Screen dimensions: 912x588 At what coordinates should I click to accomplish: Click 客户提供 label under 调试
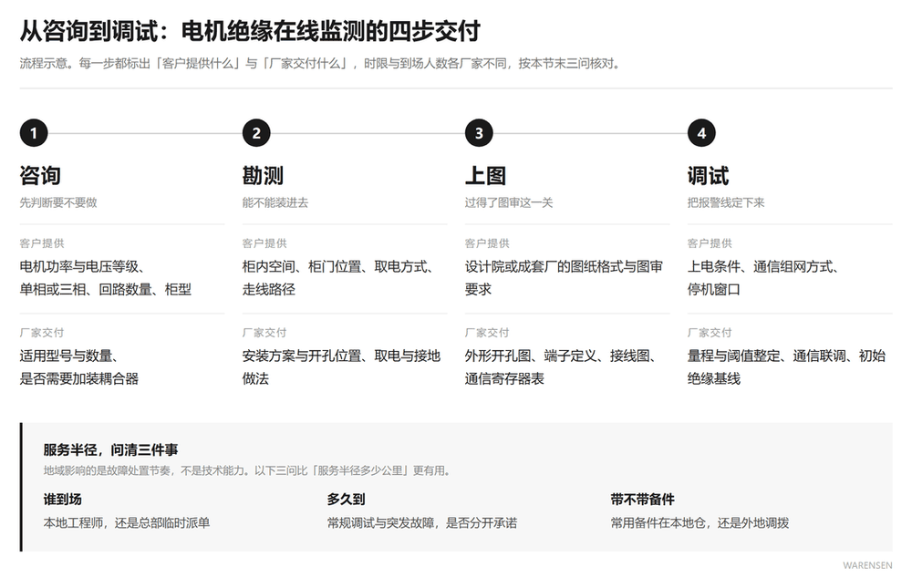710,243
